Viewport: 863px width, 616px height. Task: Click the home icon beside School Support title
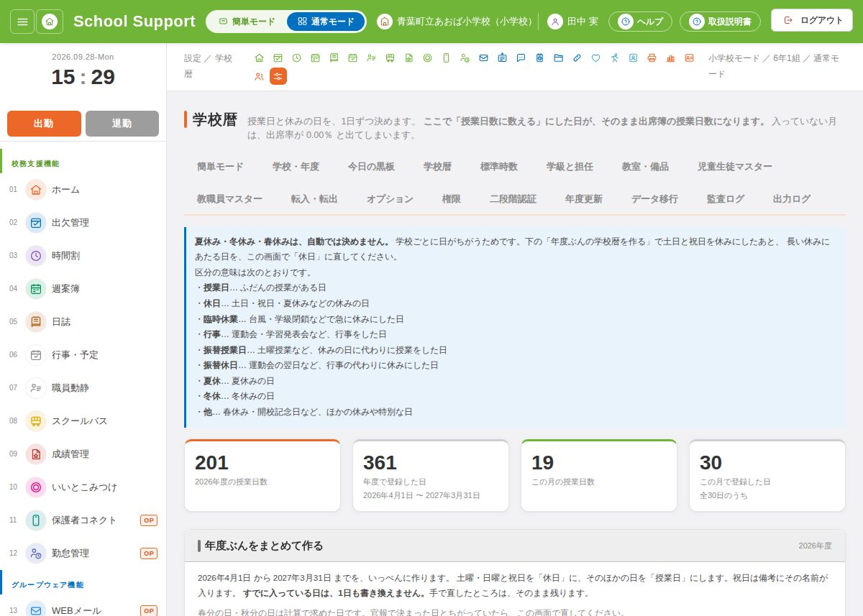[50, 22]
